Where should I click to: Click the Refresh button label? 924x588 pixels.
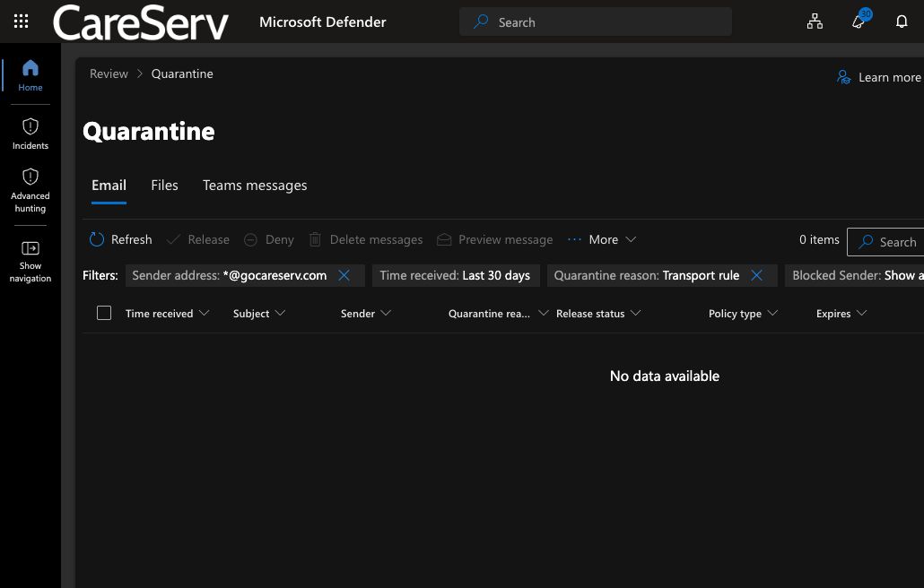[x=131, y=239]
